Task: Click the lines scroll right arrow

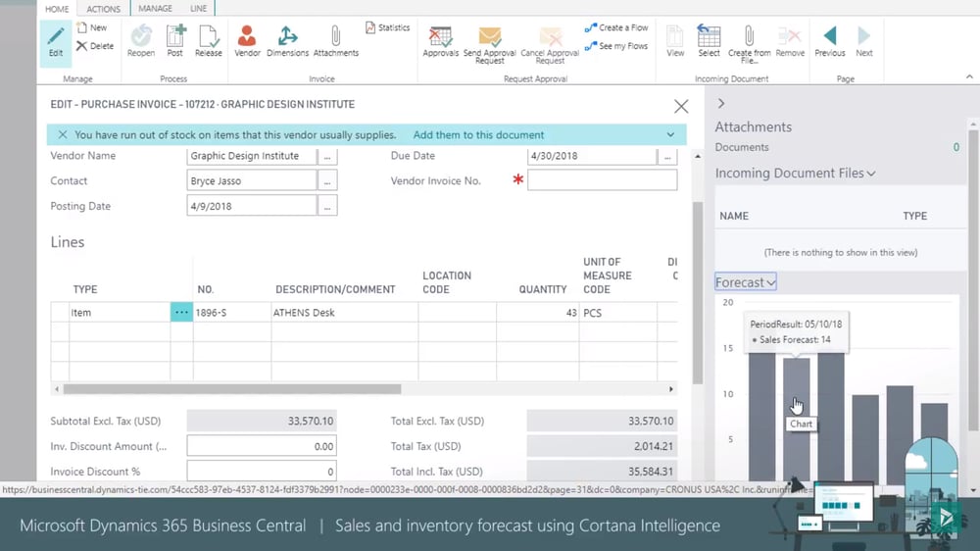Action: pyautogui.click(x=670, y=389)
